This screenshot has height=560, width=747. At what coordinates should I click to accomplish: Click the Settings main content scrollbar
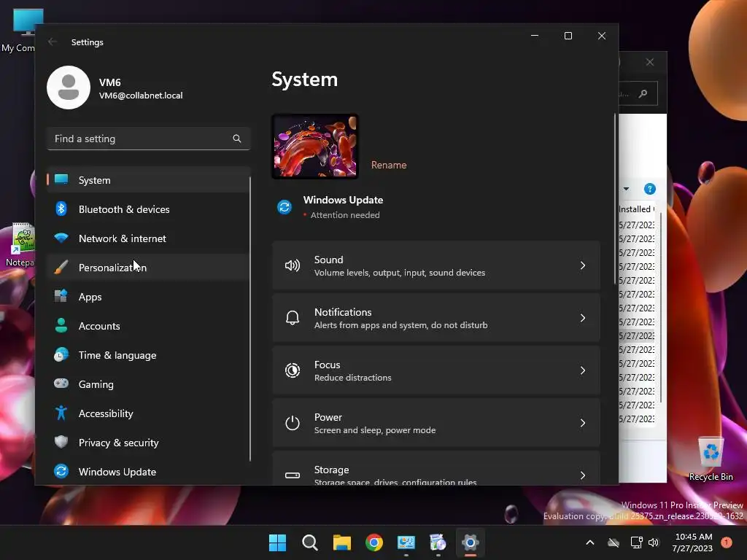click(614, 199)
